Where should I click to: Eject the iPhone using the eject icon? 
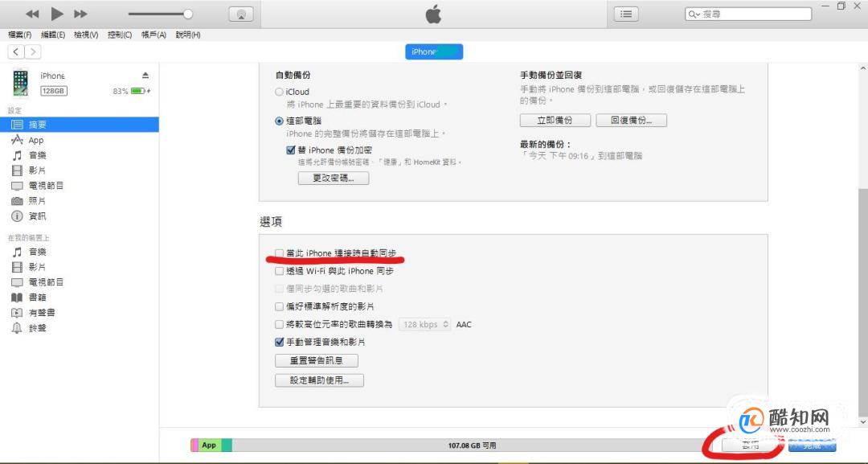[145, 76]
